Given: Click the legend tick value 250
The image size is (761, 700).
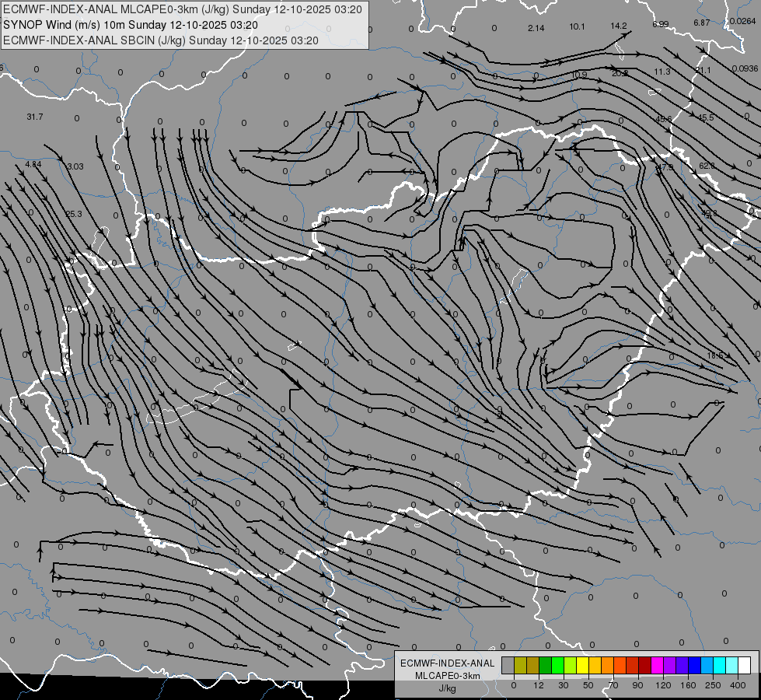Looking at the screenshot, I should click(x=713, y=685).
